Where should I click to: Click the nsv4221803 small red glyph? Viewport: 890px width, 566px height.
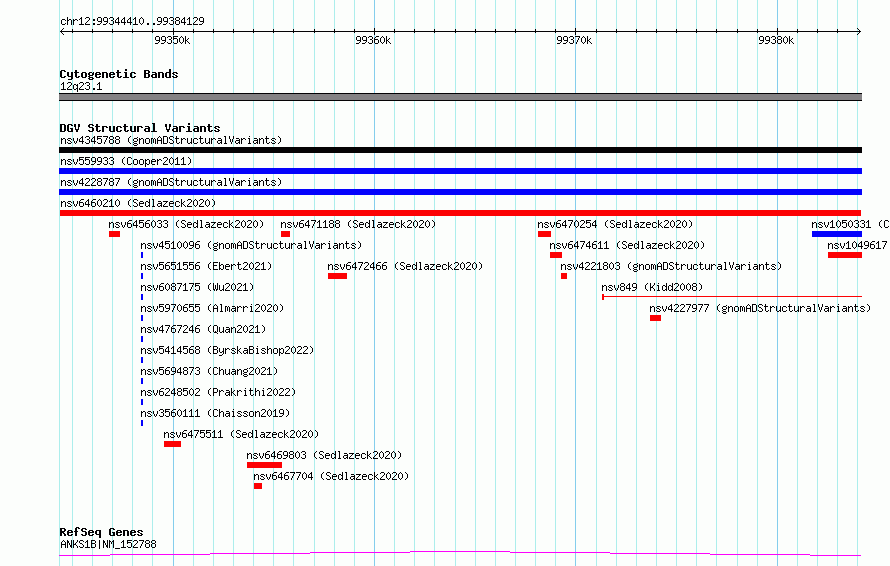point(564,276)
